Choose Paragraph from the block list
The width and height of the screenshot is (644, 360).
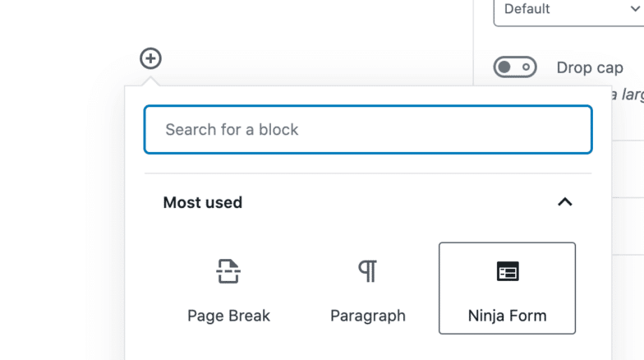tap(367, 289)
